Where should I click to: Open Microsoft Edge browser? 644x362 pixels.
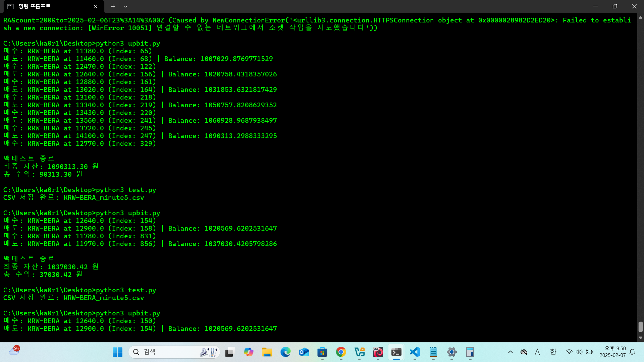[285, 352]
